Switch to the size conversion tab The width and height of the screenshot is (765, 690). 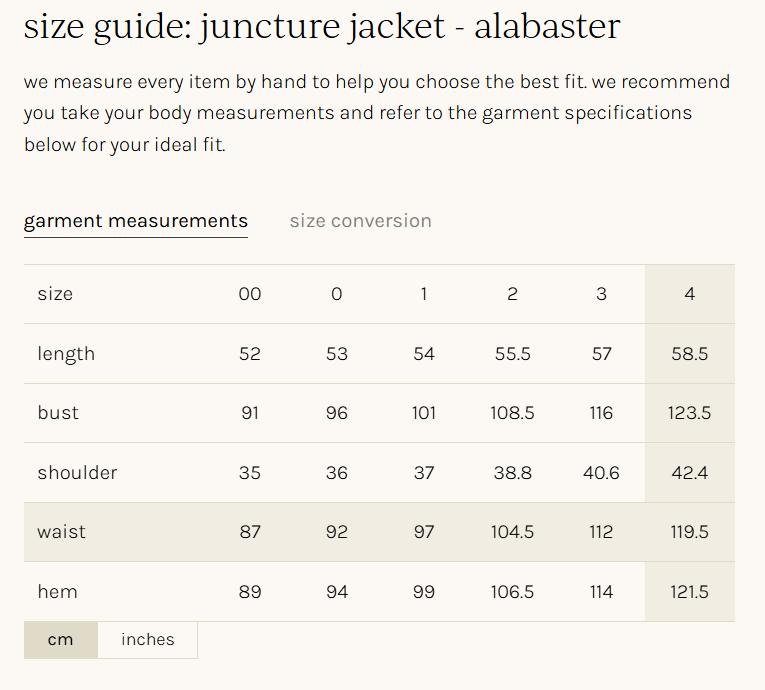pyautogui.click(x=360, y=221)
